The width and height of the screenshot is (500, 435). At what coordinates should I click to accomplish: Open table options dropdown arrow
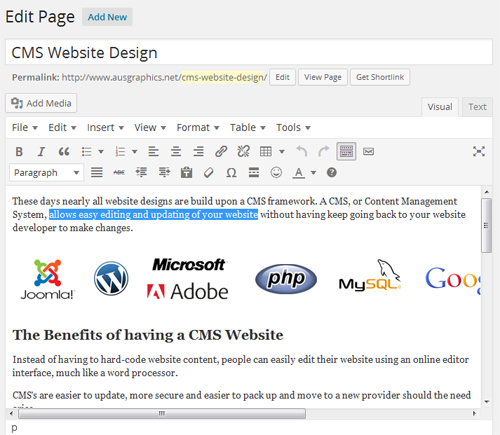[282, 152]
